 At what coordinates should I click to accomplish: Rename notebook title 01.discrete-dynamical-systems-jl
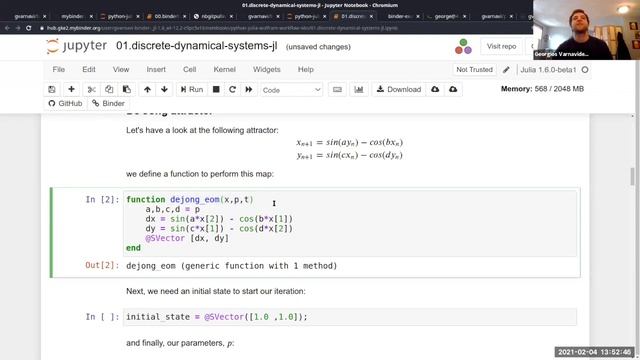[196, 46]
